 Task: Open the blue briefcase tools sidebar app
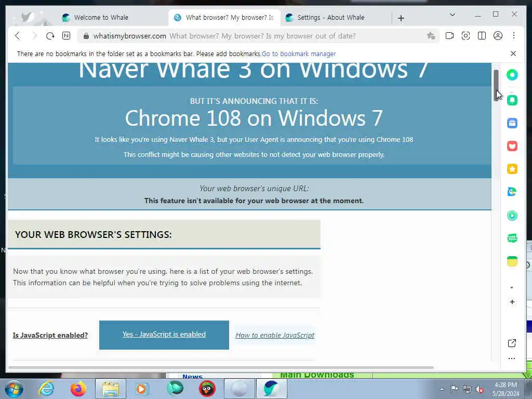(x=512, y=123)
